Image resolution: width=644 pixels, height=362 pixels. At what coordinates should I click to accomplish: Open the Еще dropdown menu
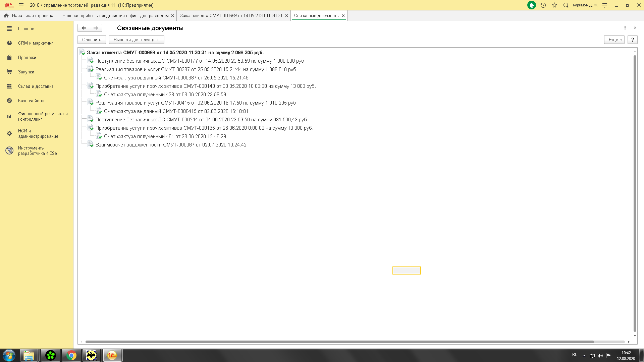click(x=614, y=40)
